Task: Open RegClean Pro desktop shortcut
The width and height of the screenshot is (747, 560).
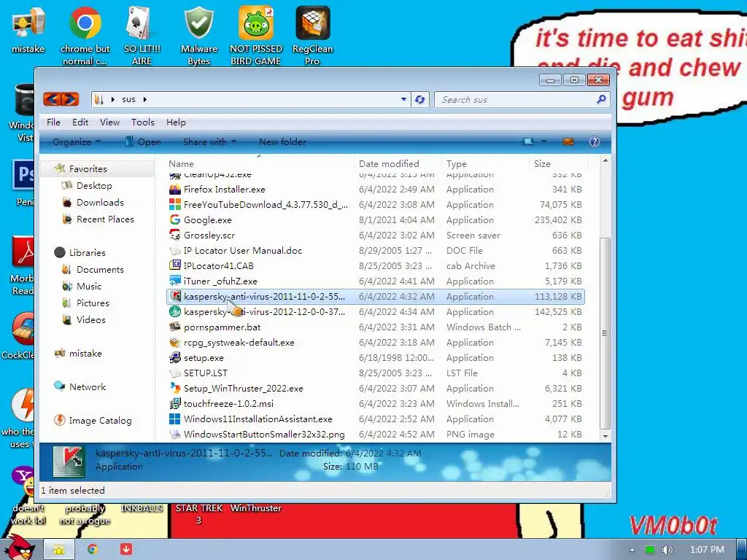Action: pos(312,36)
